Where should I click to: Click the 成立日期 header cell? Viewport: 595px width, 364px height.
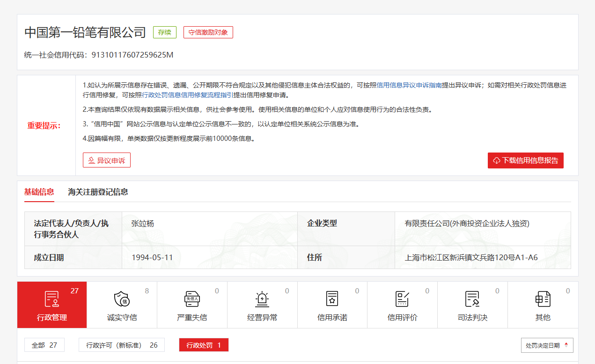tap(73, 257)
